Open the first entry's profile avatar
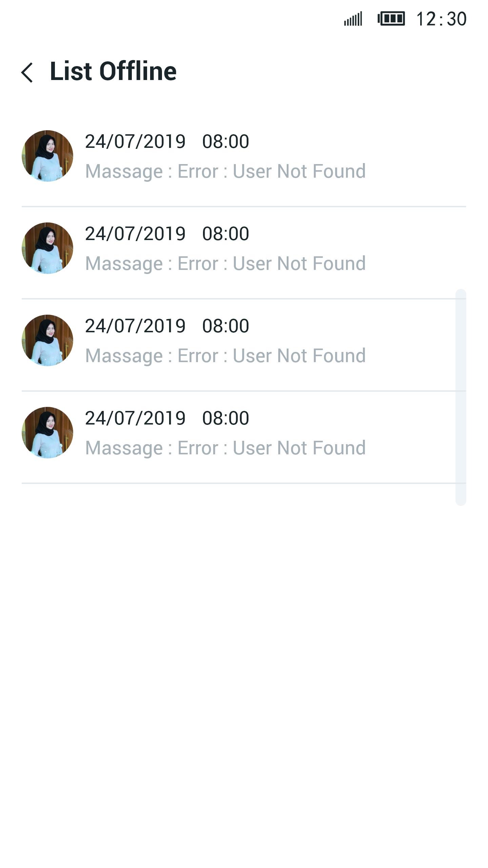 pos(47,156)
